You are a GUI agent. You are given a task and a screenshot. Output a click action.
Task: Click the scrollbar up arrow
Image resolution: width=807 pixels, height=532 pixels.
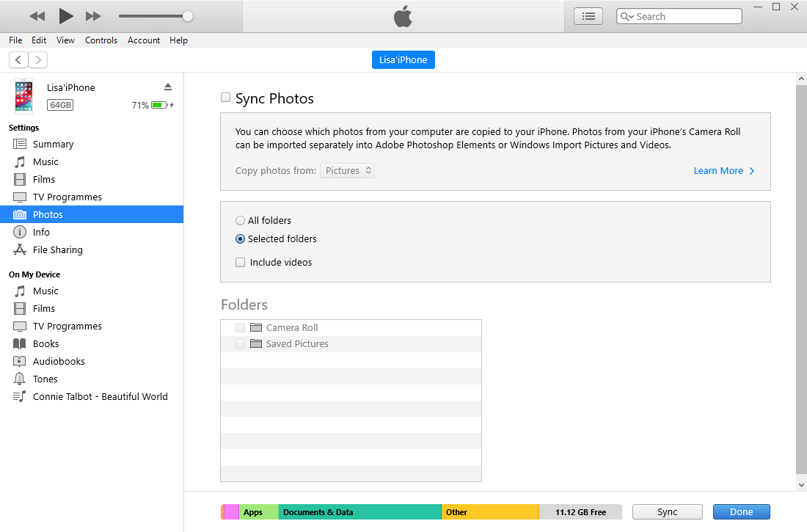pyautogui.click(x=801, y=79)
